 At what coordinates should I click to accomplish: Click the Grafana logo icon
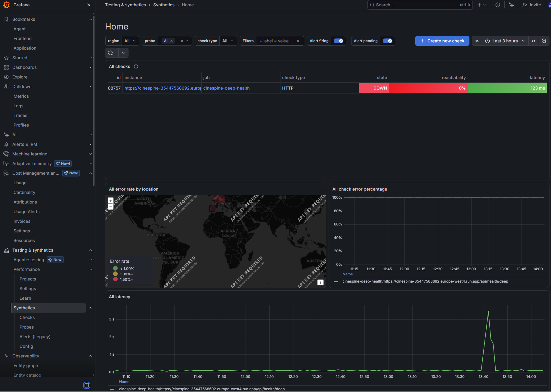[x=6, y=5]
